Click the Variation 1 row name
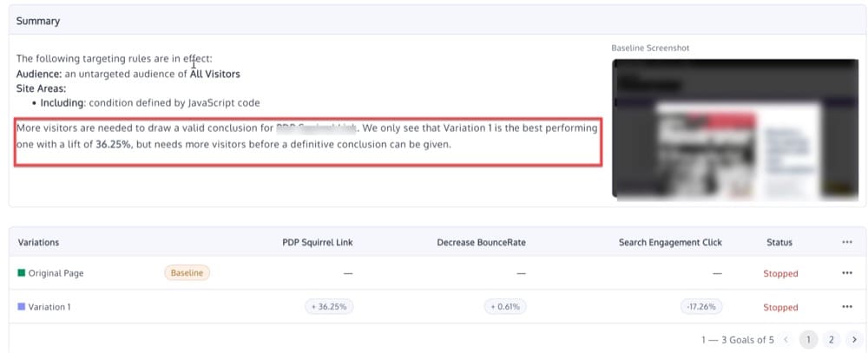Viewport: 868px width, 353px height. (x=49, y=307)
